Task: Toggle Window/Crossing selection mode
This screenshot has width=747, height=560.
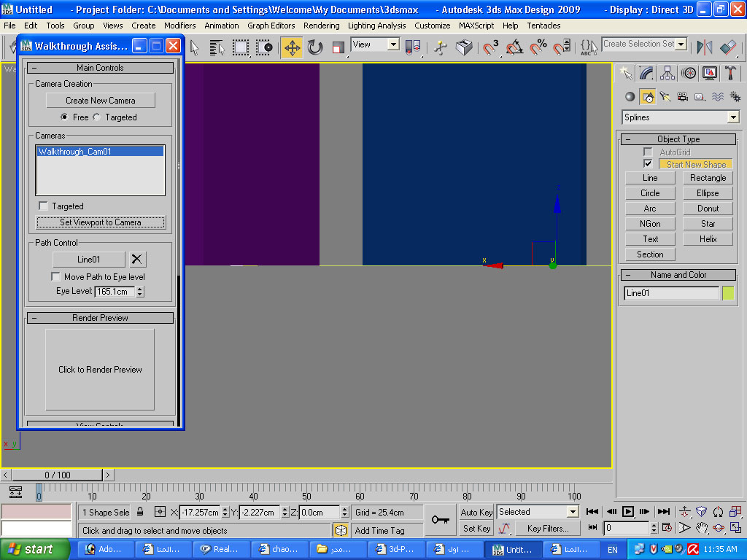Action: (264, 47)
